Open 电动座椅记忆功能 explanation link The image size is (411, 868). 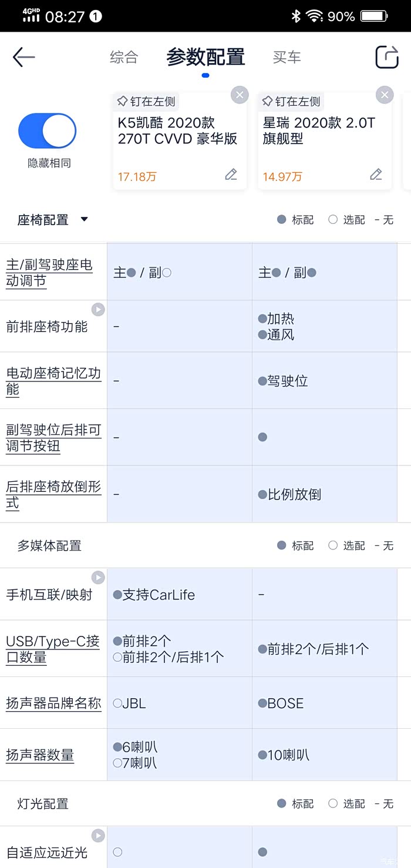click(x=53, y=381)
